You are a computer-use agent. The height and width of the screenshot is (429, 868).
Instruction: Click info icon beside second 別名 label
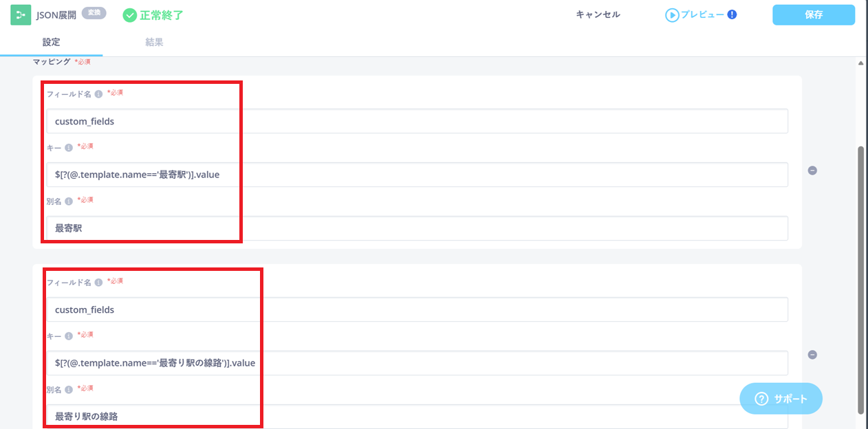point(69,390)
